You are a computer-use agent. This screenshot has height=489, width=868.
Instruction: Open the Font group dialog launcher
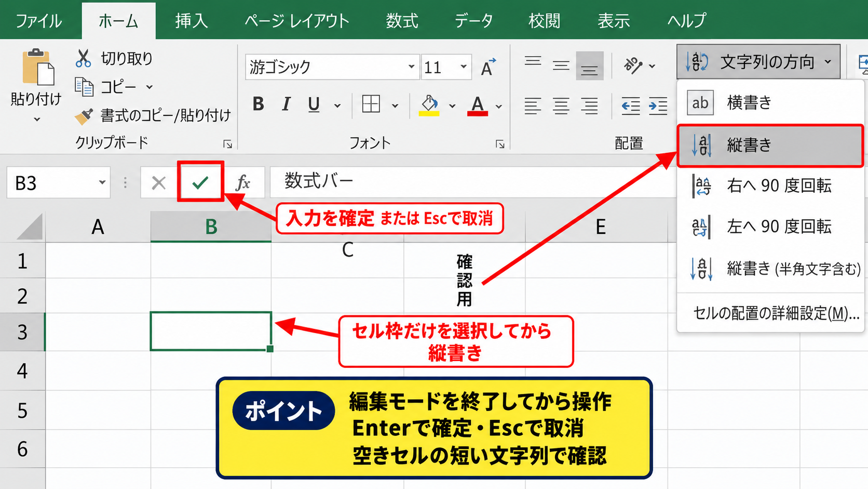[500, 144]
